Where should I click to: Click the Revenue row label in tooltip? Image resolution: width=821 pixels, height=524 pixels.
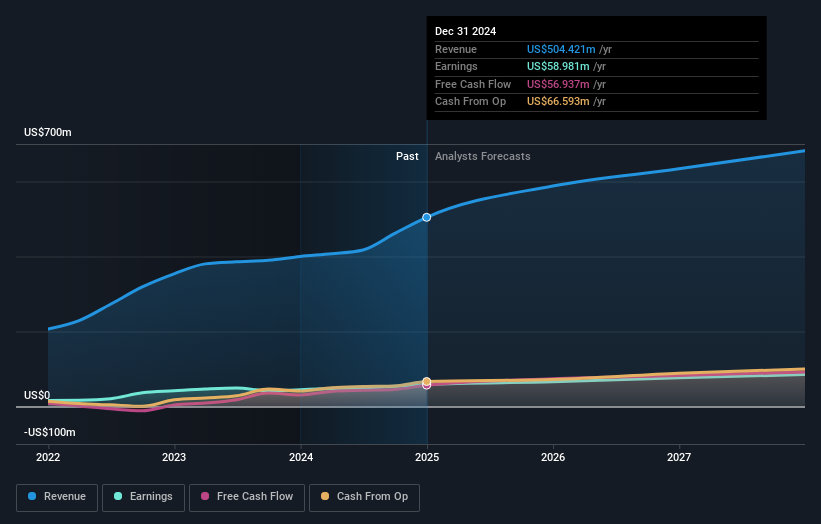click(x=456, y=49)
